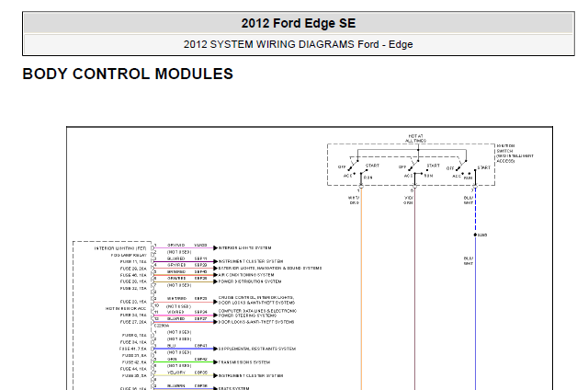Click the Ignition Switch label text
This screenshot has height=390, width=588.
pyautogui.click(x=514, y=153)
